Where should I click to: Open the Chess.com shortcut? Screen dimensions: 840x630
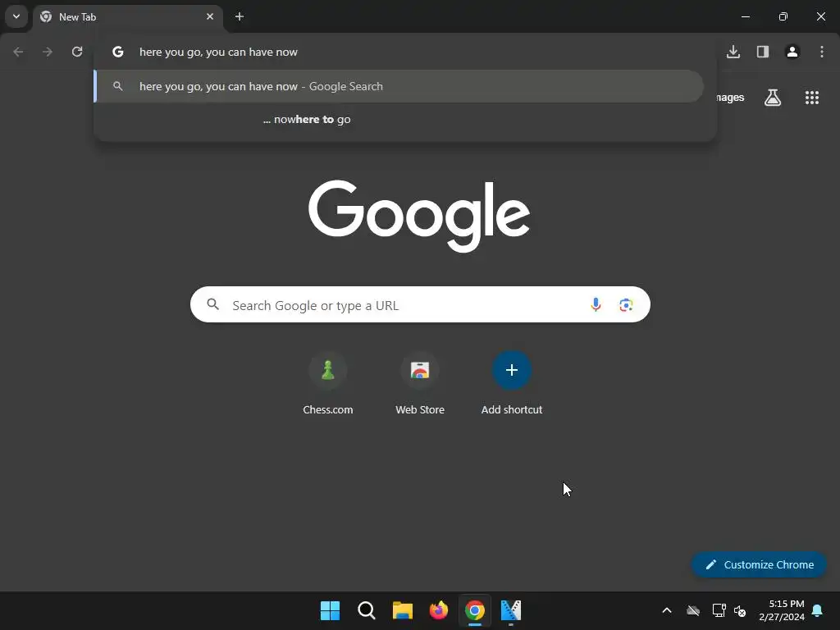328,383
